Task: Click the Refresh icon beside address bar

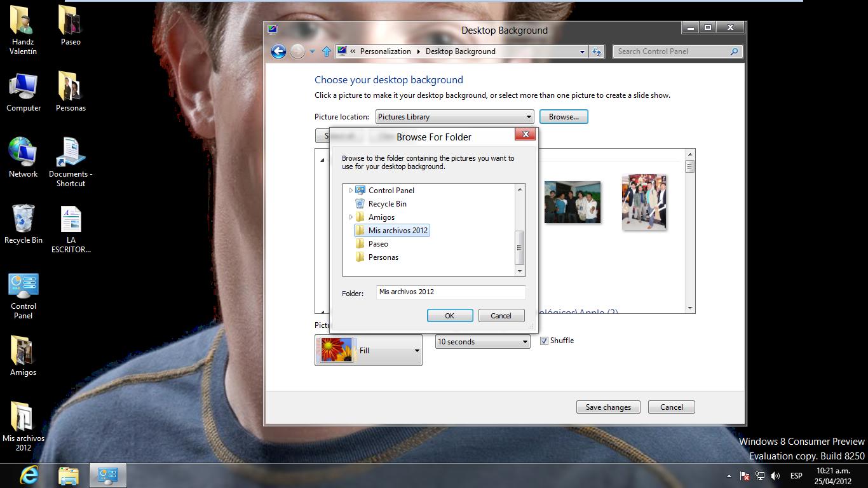Action: pos(597,51)
